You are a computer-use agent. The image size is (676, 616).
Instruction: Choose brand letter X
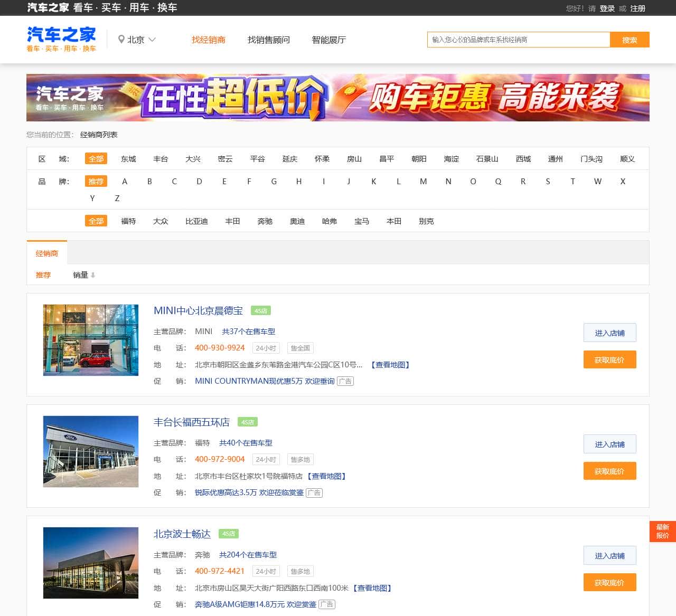(623, 182)
